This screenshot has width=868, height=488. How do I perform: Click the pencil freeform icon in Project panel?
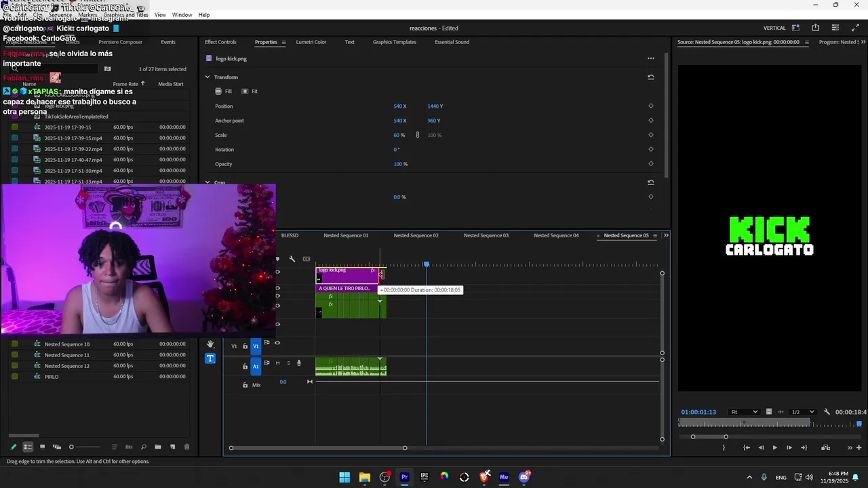[13, 447]
